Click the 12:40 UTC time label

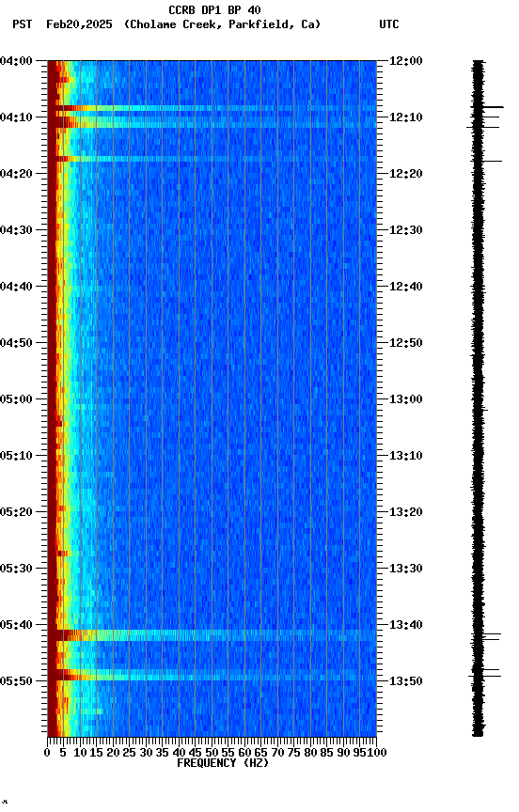click(406, 287)
